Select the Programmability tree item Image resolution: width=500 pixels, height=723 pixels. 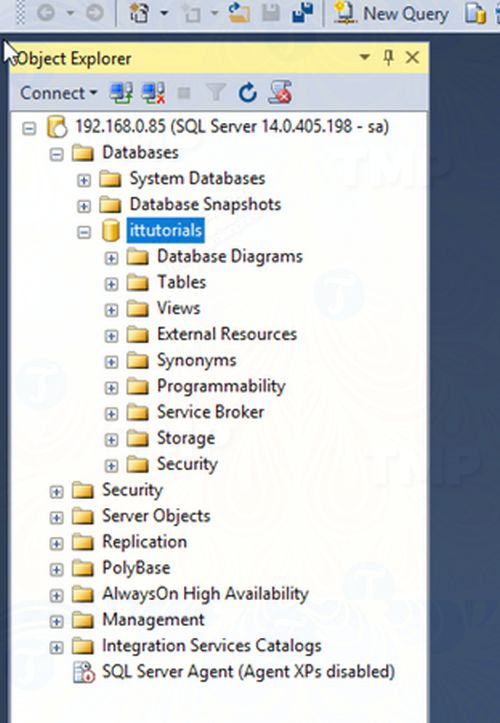tap(221, 386)
